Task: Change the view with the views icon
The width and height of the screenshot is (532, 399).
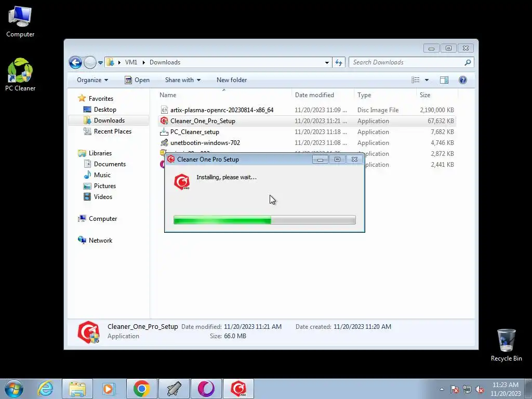Action: pos(415,80)
